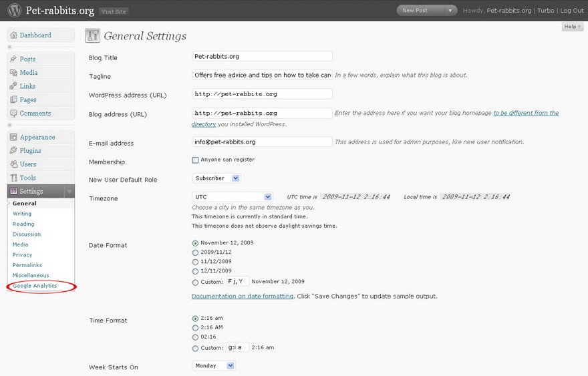
Task: Click the Turbo link
Action: pos(546,11)
